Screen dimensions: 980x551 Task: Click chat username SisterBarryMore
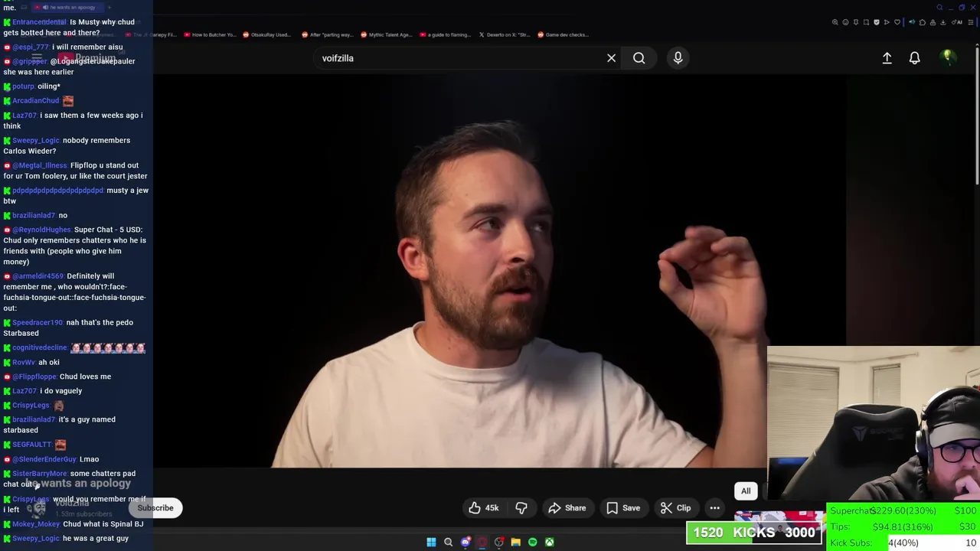[x=39, y=474]
